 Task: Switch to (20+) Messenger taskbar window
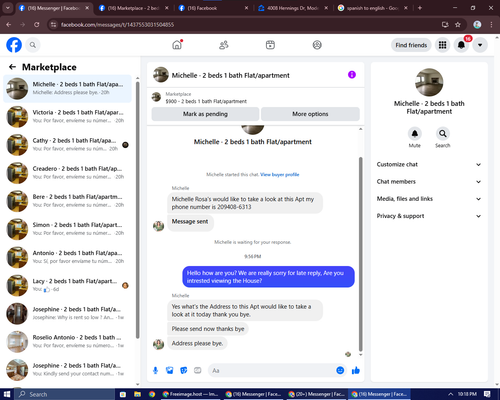(317, 394)
